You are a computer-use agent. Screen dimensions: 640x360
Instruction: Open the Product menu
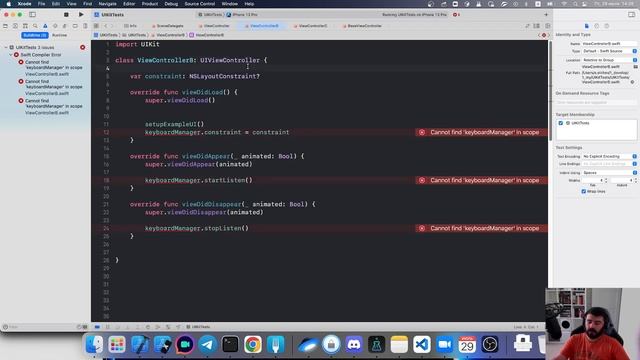pyautogui.click(x=150, y=4)
